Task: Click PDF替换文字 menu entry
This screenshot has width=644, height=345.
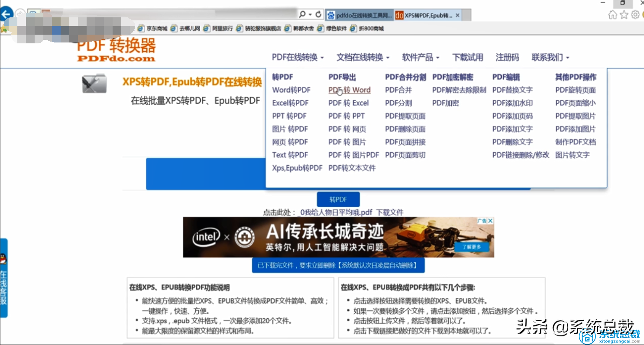Action: coord(512,90)
